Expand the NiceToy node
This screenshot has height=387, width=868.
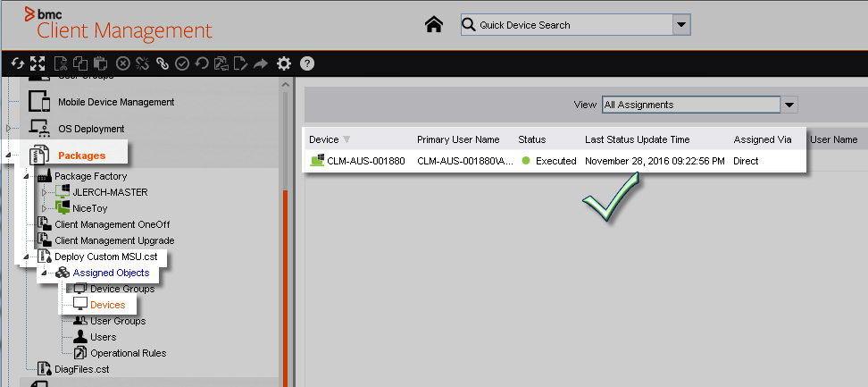(45, 208)
